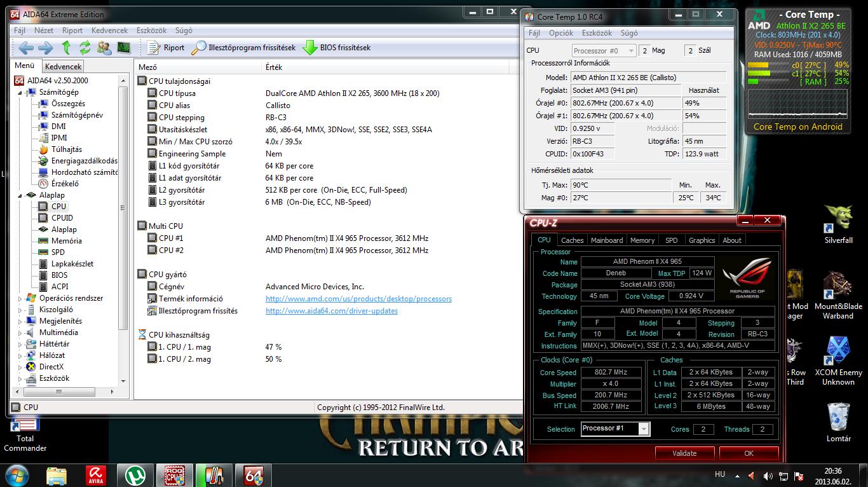This screenshot has height=487, width=868.
Task: Select Összegzés in AIDA64 tree
Action: click(68, 104)
